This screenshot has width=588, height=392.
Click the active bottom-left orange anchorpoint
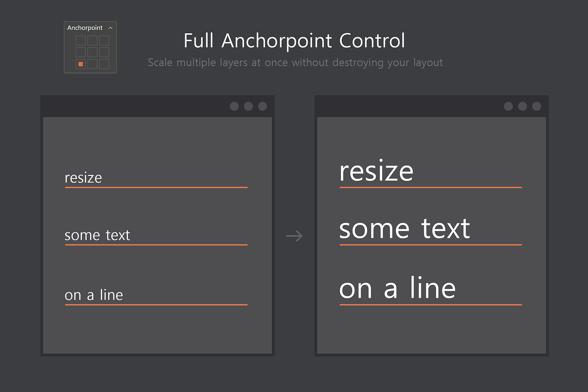coord(80,64)
